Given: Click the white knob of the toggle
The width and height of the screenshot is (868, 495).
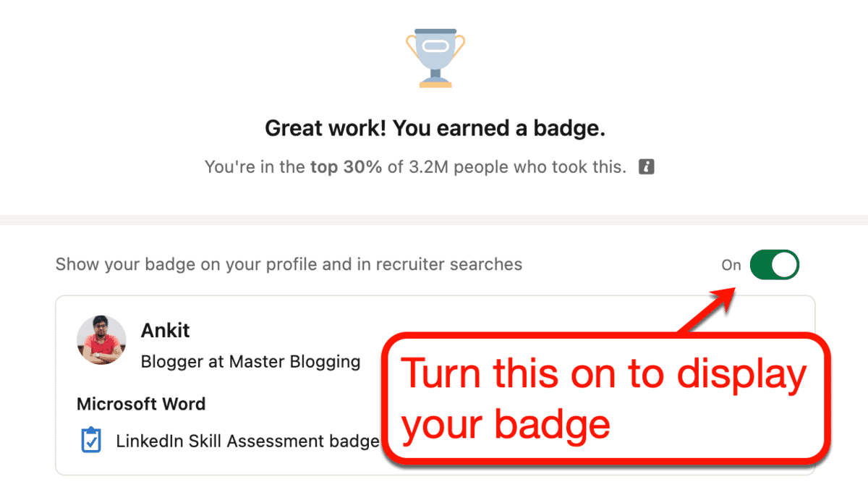Looking at the screenshot, I should pyautogui.click(x=785, y=265).
